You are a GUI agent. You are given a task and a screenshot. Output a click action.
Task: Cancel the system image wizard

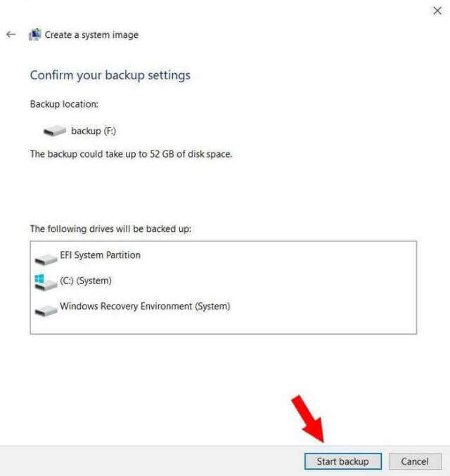(415, 461)
